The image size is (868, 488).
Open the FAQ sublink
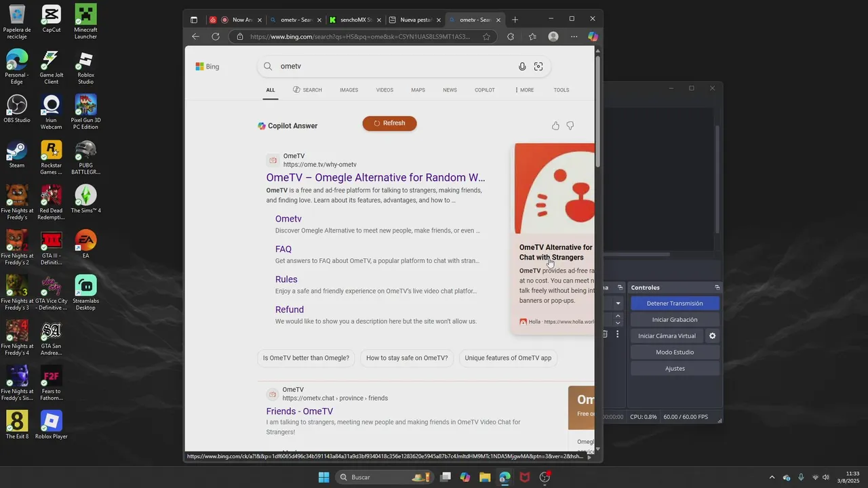pyautogui.click(x=283, y=249)
